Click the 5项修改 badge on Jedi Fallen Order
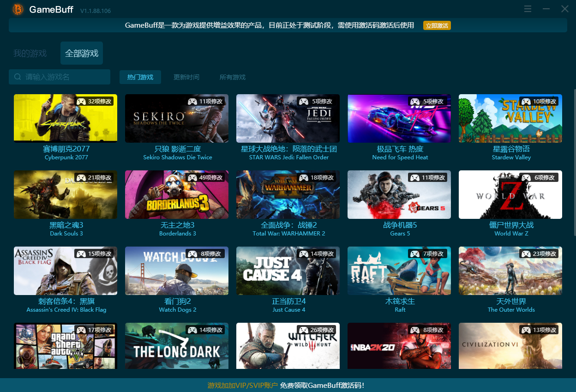The width and height of the screenshot is (576, 392). pyautogui.click(x=317, y=101)
